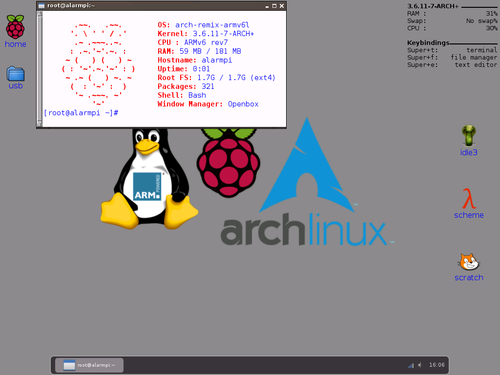This screenshot has width=500, height=375.
Task: Launch the idle3 Python desktop icon
Action: point(469,140)
